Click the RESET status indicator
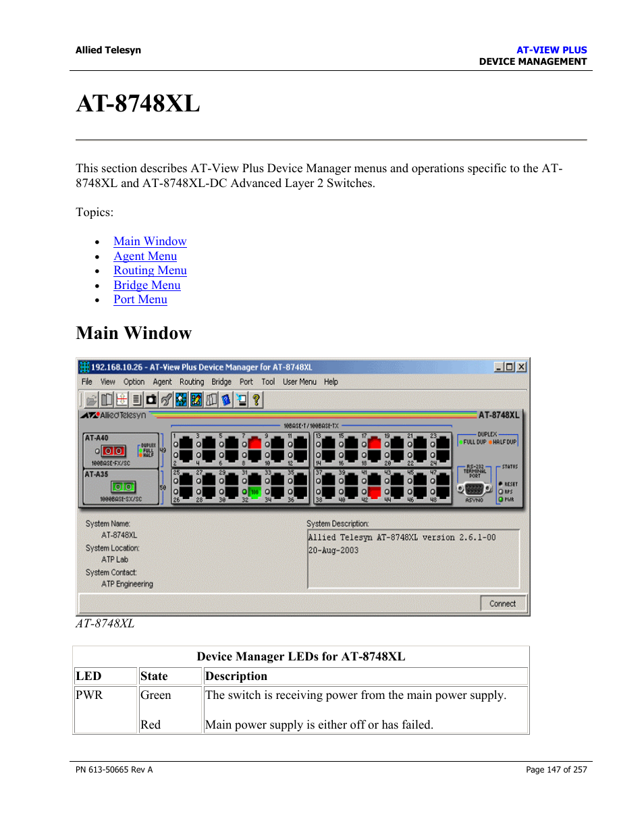 tap(500, 484)
